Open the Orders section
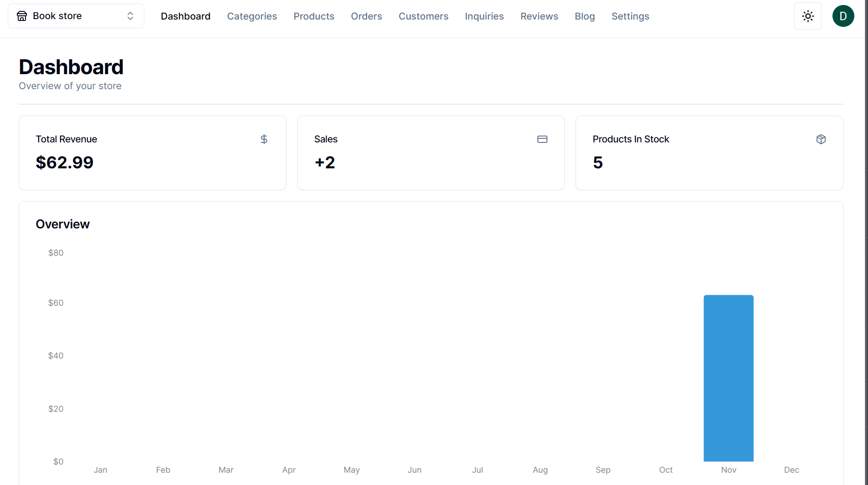This screenshot has width=868, height=485. coord(366,16)
